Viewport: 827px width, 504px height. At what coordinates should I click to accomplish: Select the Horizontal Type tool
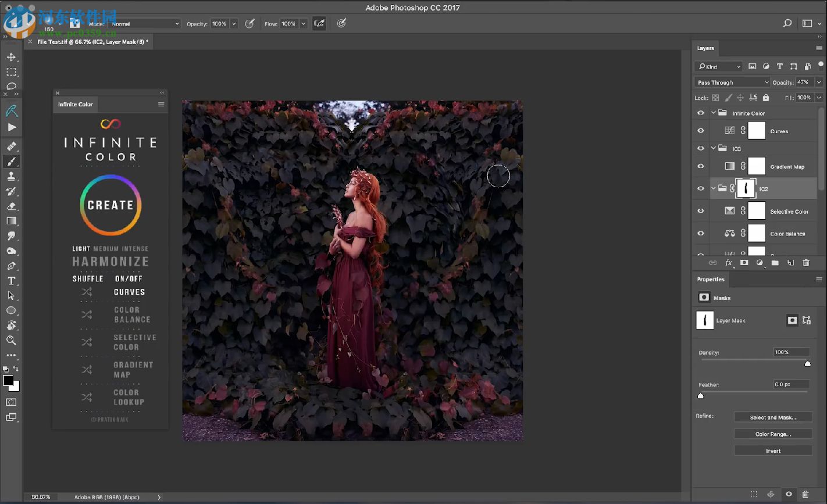(11, 281)
